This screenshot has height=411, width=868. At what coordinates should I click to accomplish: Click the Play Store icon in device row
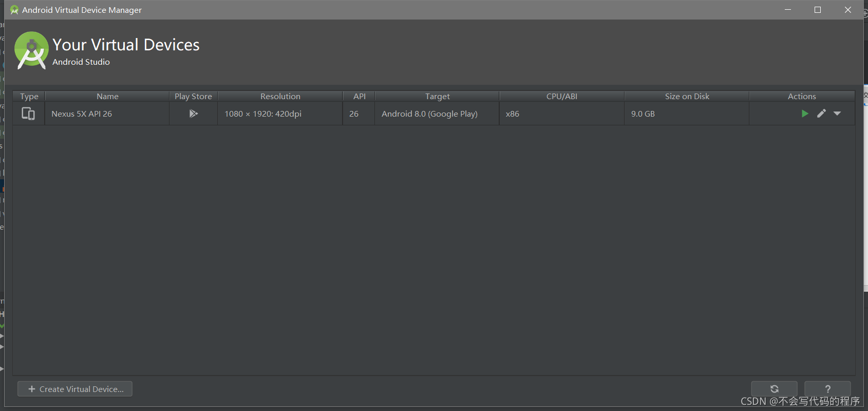(x=193, y=114)
